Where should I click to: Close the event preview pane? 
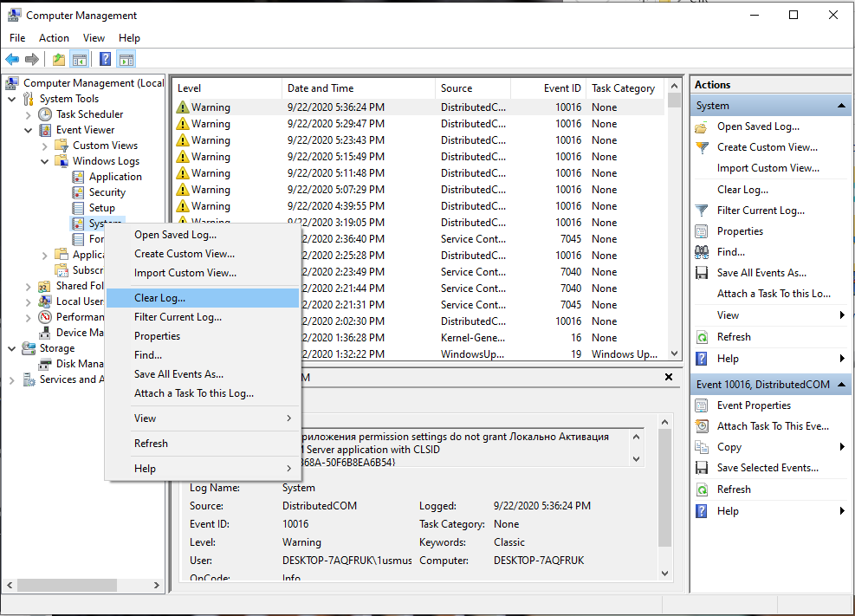[x=669, y=377]
